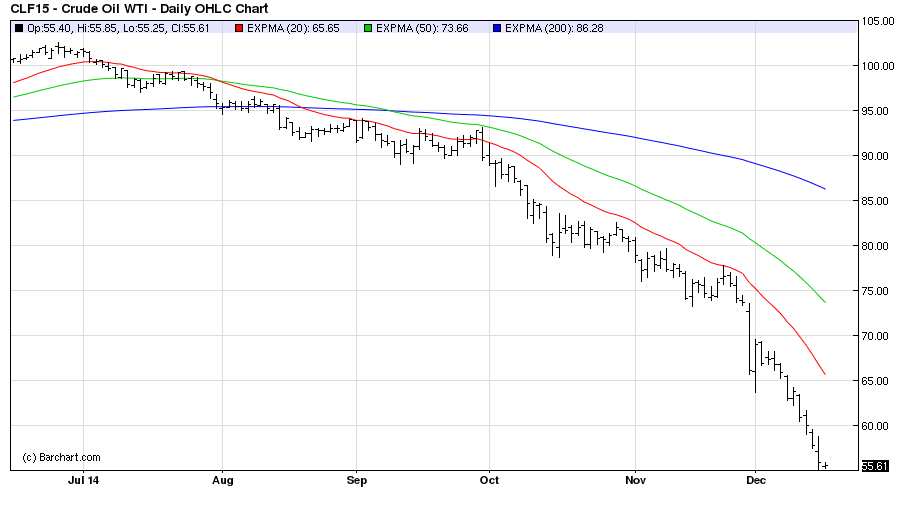Click the black OHLC legend square
Image resolution: width=900 pixels, height=511 pixels.
coord(19,28)
